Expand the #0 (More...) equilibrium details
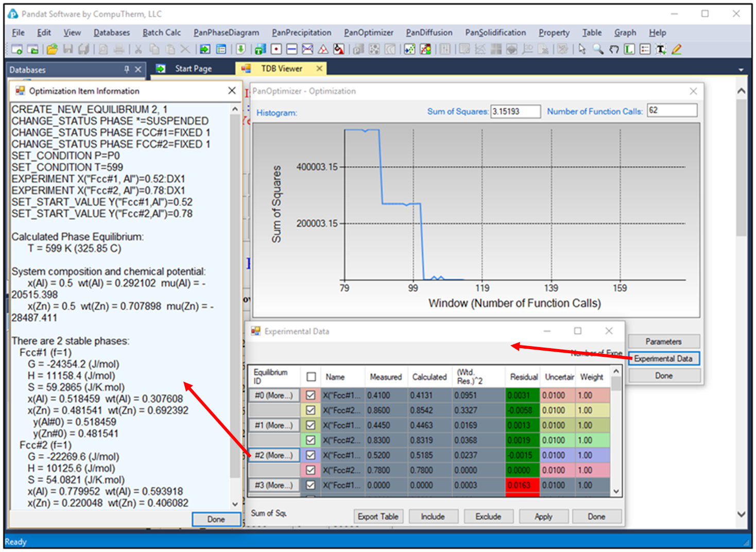The width and height of the screenshot is (756, 552). click(274, 395)
